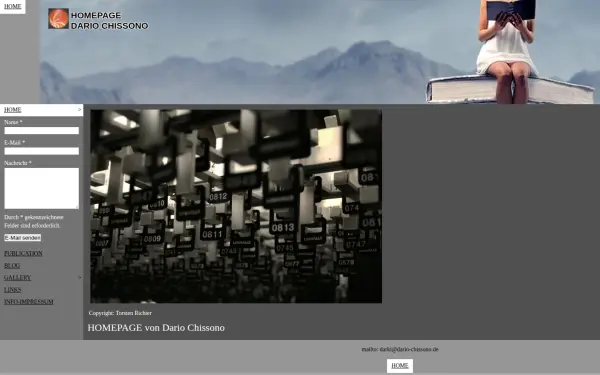This screenshot has width=600, height=375.
Task: Open the HOME link at top-left corner
Action: click(13, 7)
